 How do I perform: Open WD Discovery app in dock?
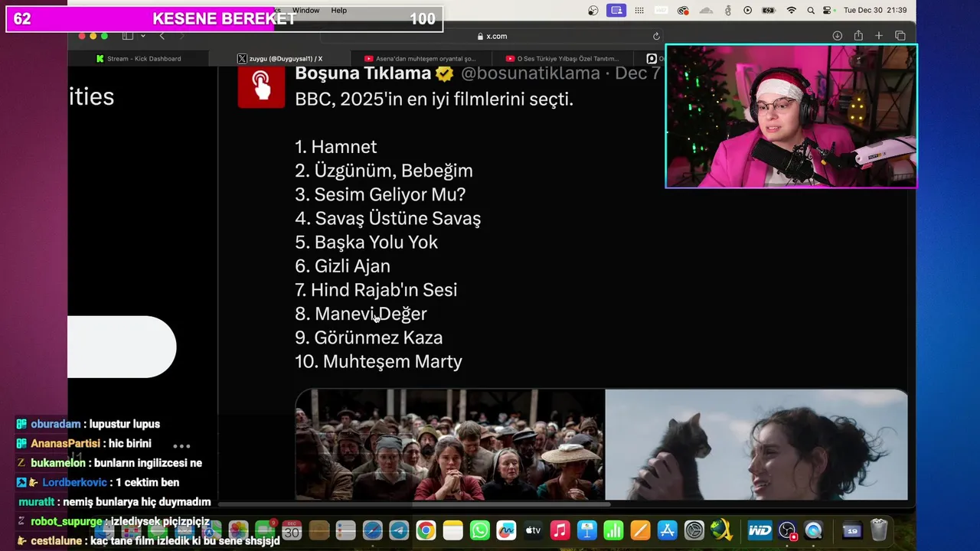point(759,530)
